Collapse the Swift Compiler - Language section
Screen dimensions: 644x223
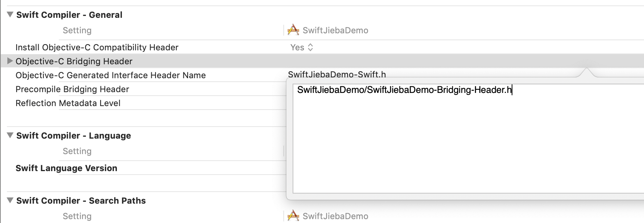point(10,136)
